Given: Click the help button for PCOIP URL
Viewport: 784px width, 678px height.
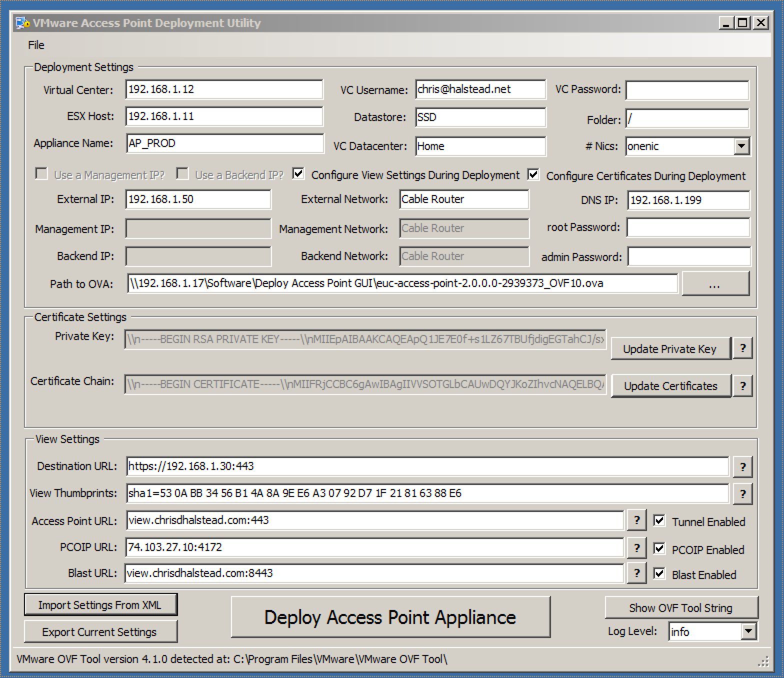Looking at the screenshot, I should tap(636, 548).
